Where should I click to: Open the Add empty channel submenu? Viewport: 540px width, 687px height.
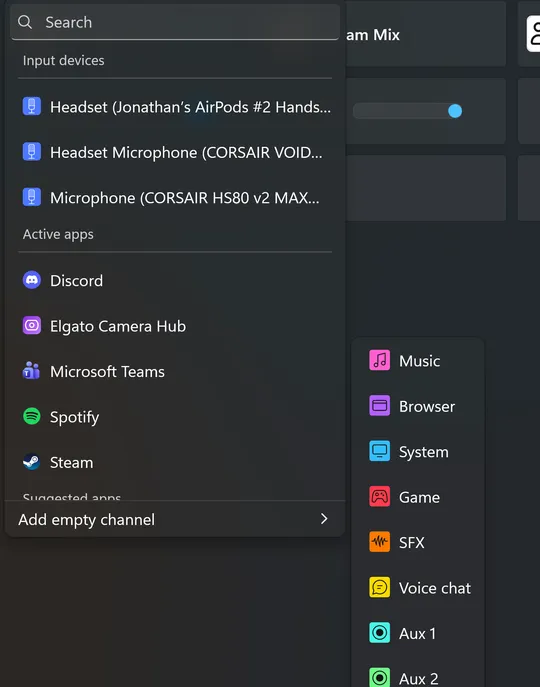(175, 519)
